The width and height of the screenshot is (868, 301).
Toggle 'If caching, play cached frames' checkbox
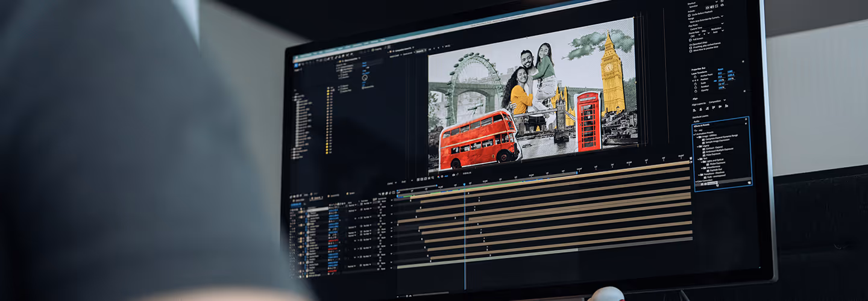click(691, 48)
